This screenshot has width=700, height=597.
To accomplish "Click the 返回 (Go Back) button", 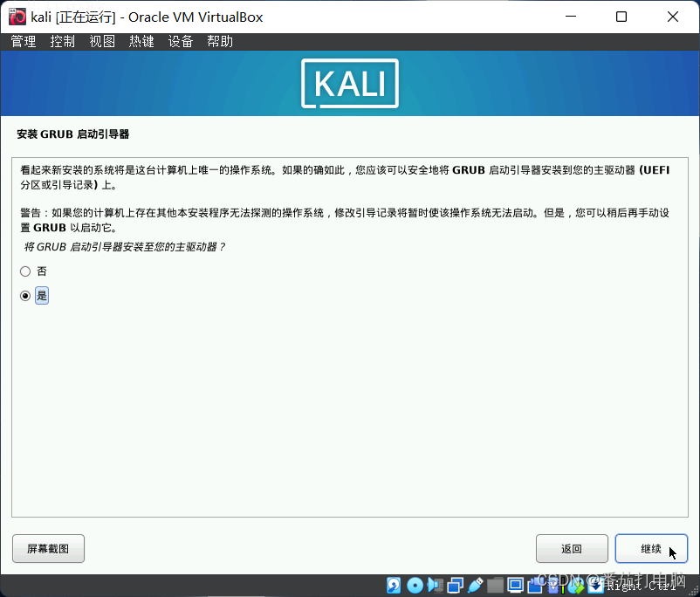I will point(572,548).
